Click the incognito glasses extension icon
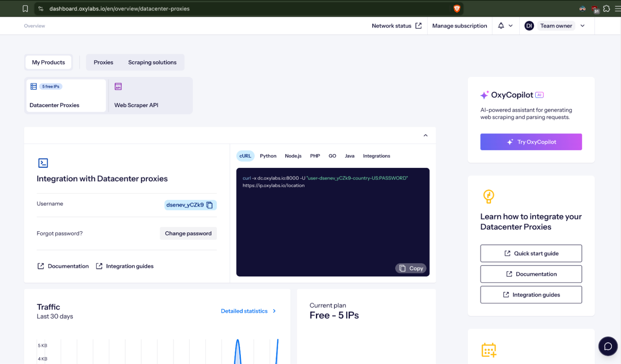This screenshot has height=364, width=621. (582, 8)
